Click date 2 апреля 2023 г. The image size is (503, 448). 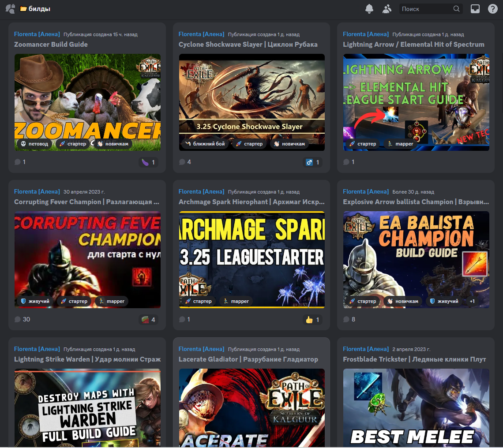[411, 349]
